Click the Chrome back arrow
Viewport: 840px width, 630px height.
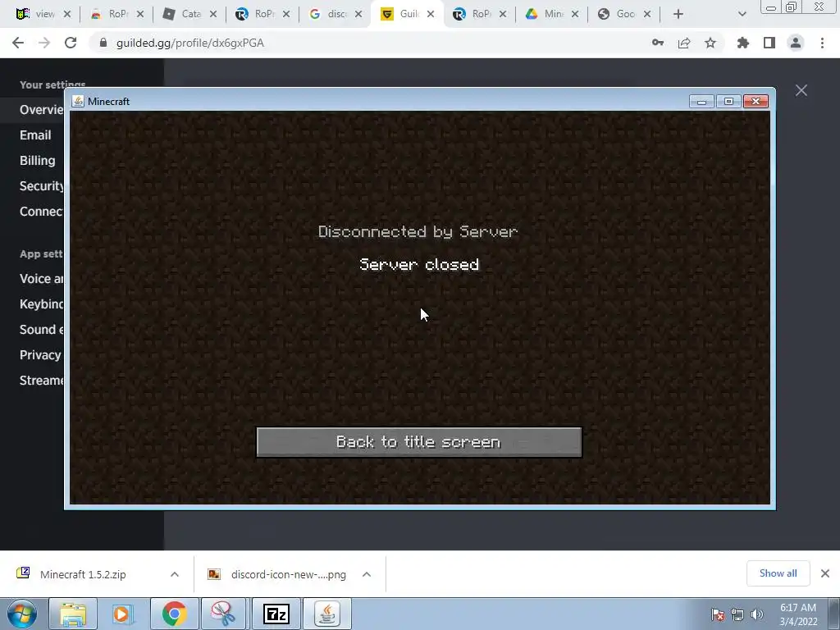click(18, 43)
